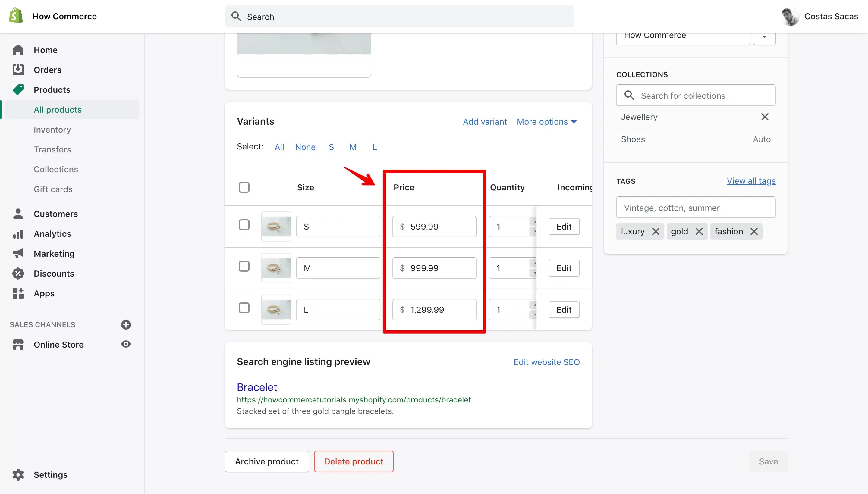This screenshot has width=868, height=494.
Task: Remove the Jewellery collection
Action: [x=765, y=117]
